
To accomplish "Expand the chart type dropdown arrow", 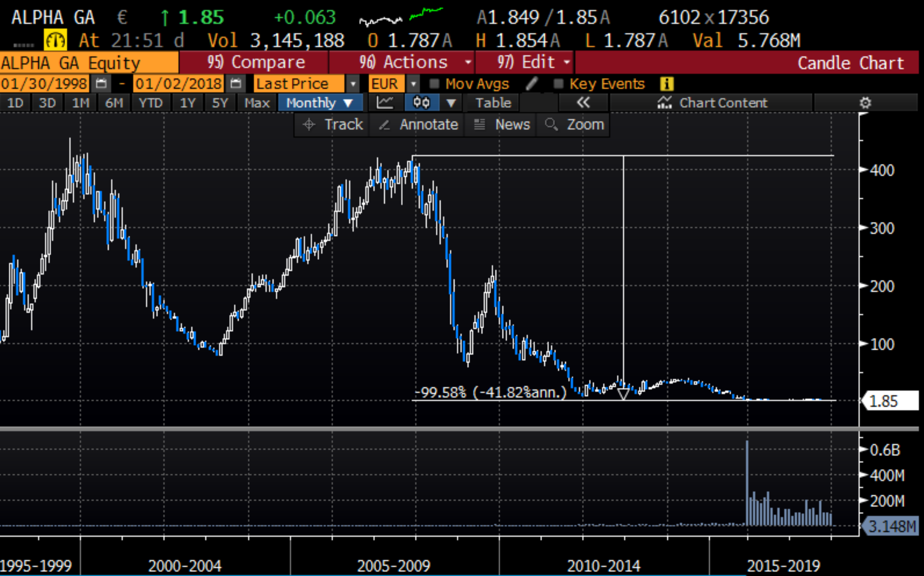I will coord(451,103).
